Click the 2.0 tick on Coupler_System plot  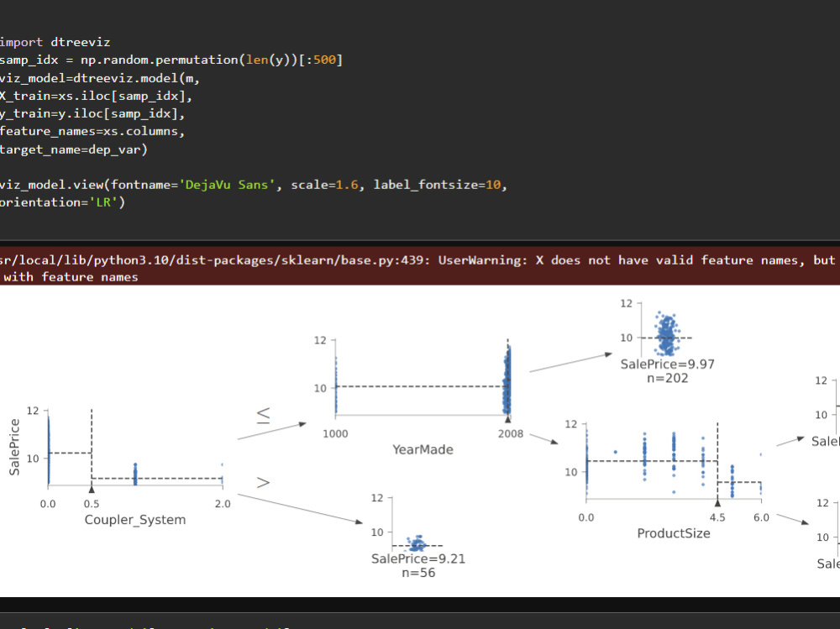pyautogui.click(x=223, y=504)
